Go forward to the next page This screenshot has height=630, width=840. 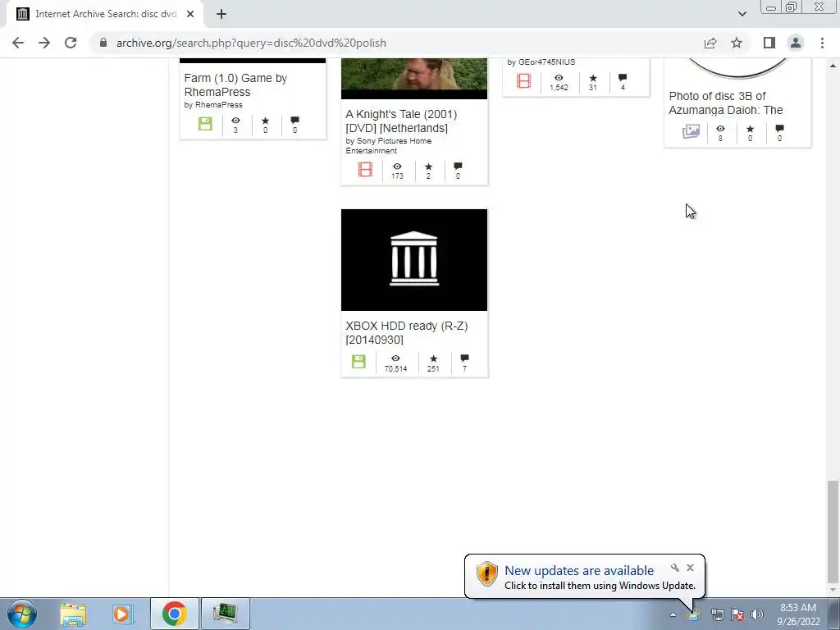tap(44, 43)
